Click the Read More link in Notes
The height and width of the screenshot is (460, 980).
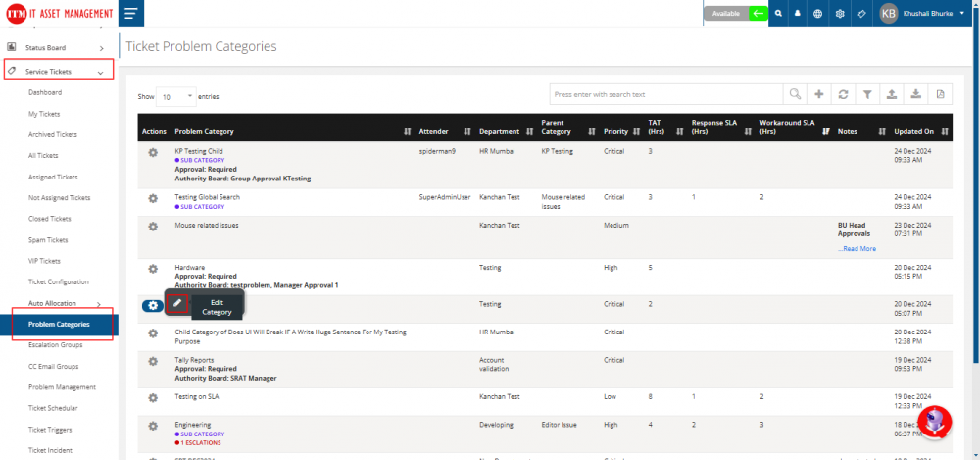click(857, 249)
